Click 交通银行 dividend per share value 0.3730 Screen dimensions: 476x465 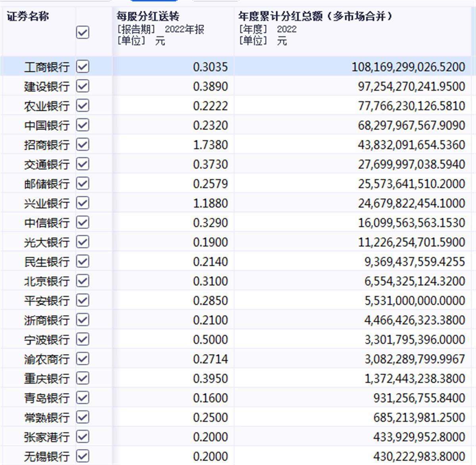[x=210, y=164]
